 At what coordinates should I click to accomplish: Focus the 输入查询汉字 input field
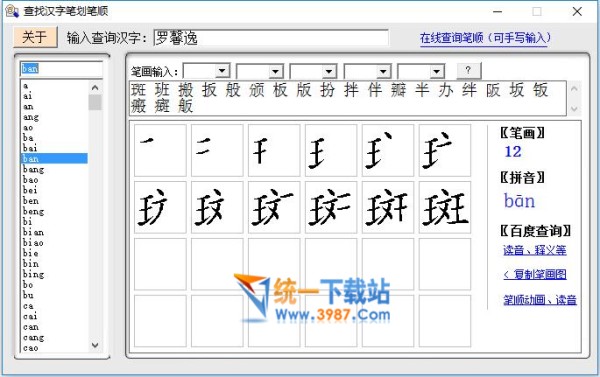pos(271,38)
